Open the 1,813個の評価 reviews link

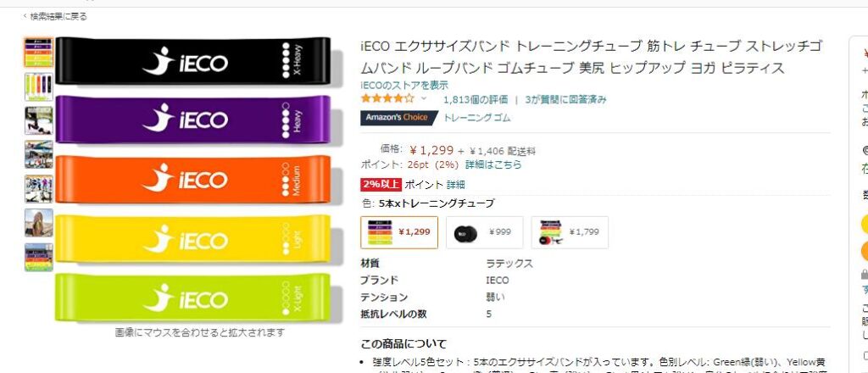[476, 100]
